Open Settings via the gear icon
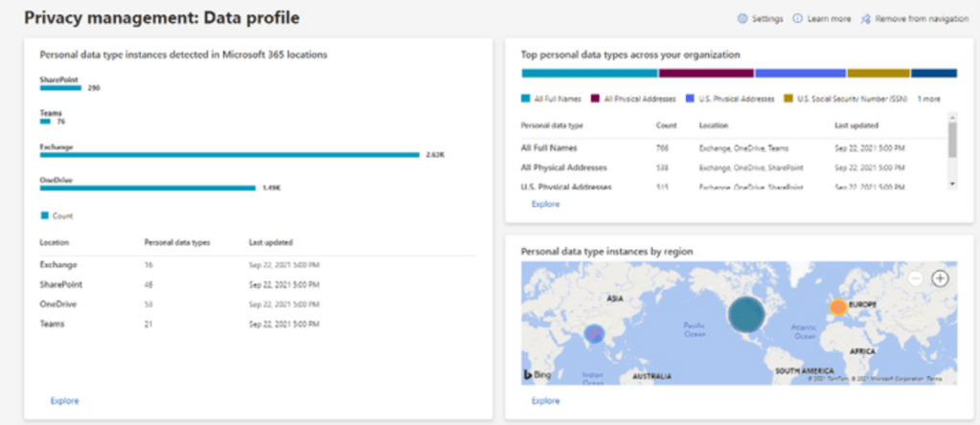The image size is (980, 425). (741, 19)
